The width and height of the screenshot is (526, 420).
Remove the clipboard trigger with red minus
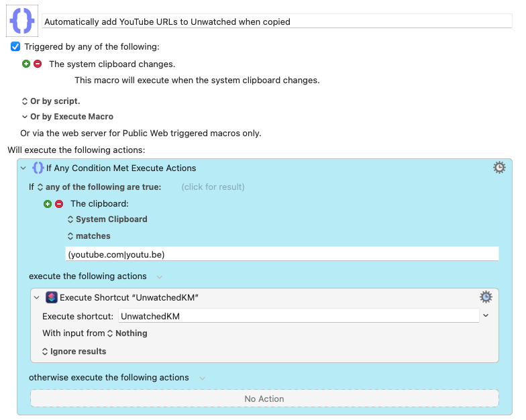(38, 64)
